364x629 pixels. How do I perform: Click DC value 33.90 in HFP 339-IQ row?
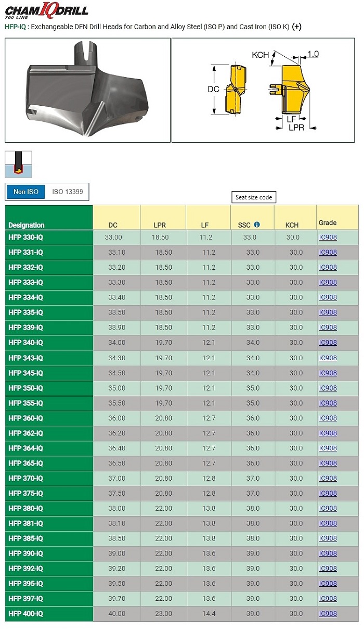tap(116, 328)
